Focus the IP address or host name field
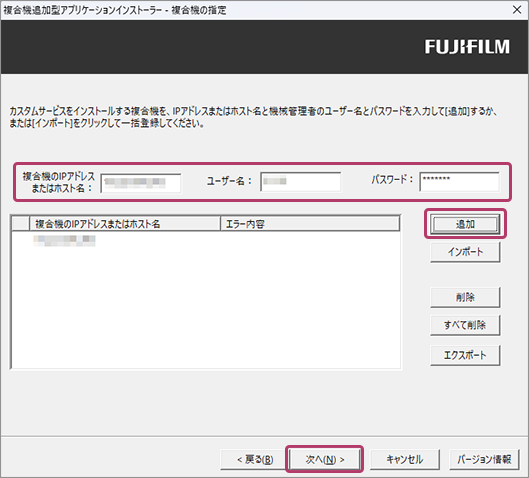Viewport: 529px width, 478px height. pos(141,184)
